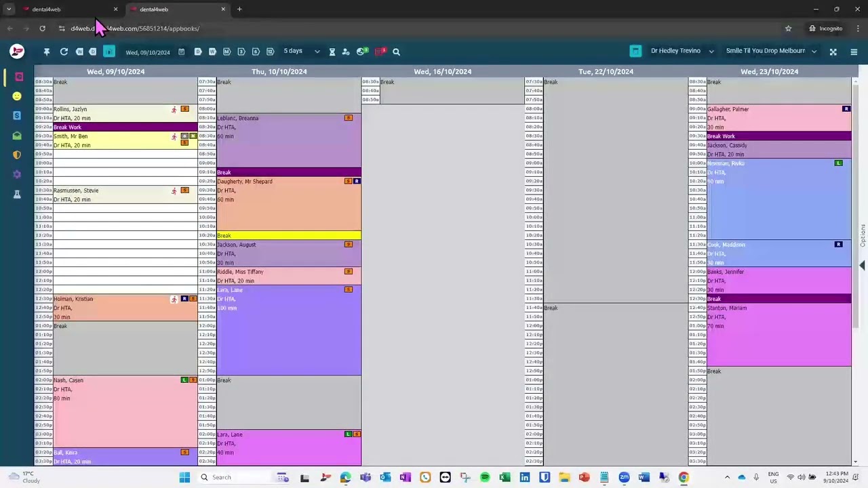Select the Wed, 16/10/2024 column header
The width and height of the screenshot is (868, 488).
pos(443,72)
